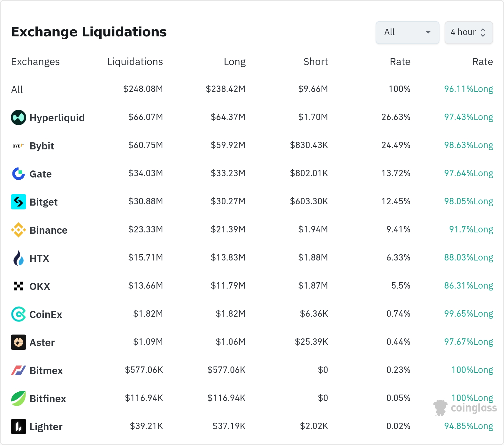
Task: Click the 4 hour selector up-down arrows
Action: click(483, 32)
